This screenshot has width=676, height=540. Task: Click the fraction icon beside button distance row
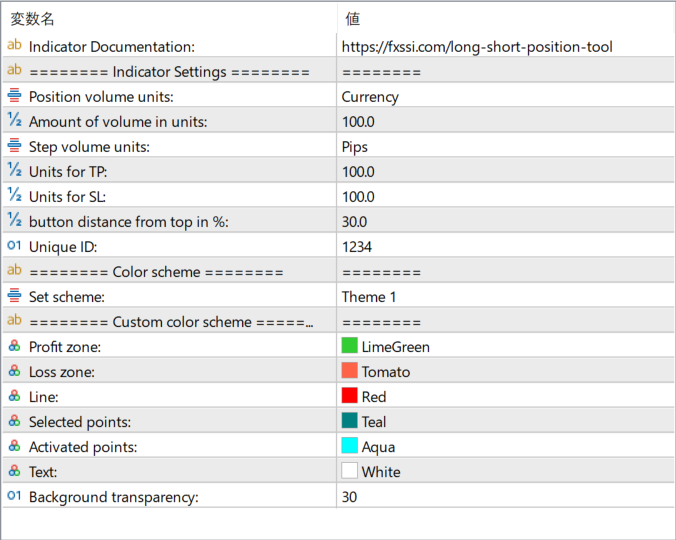point(14,220)
